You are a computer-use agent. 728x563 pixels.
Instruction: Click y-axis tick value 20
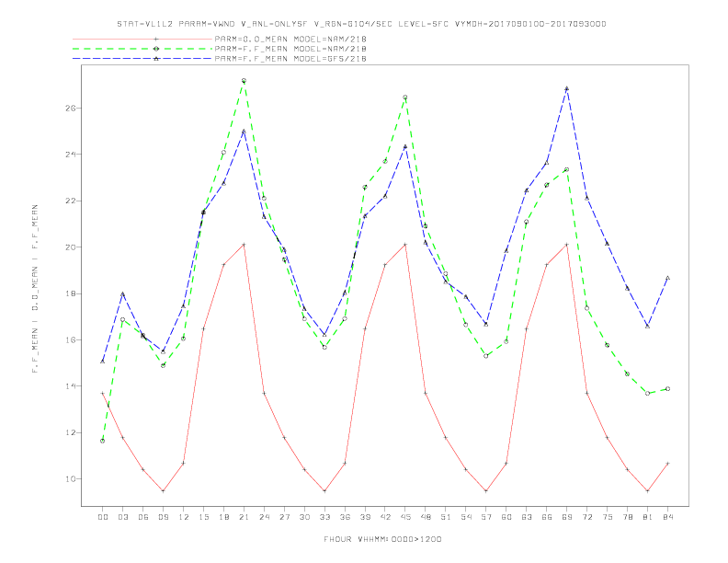(x=70, y=247)
